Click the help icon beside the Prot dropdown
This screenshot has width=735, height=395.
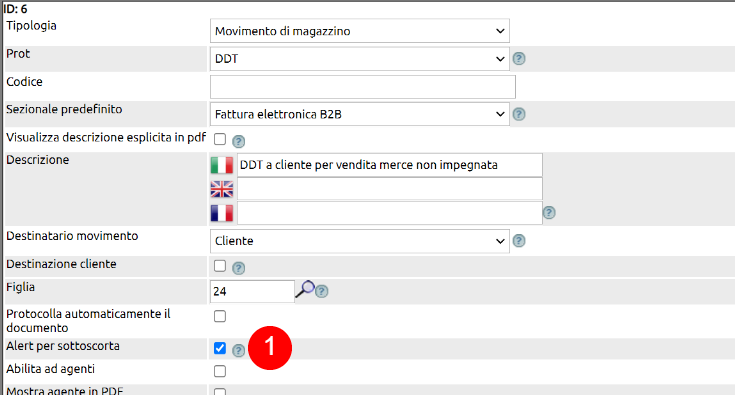click(518, 59)
